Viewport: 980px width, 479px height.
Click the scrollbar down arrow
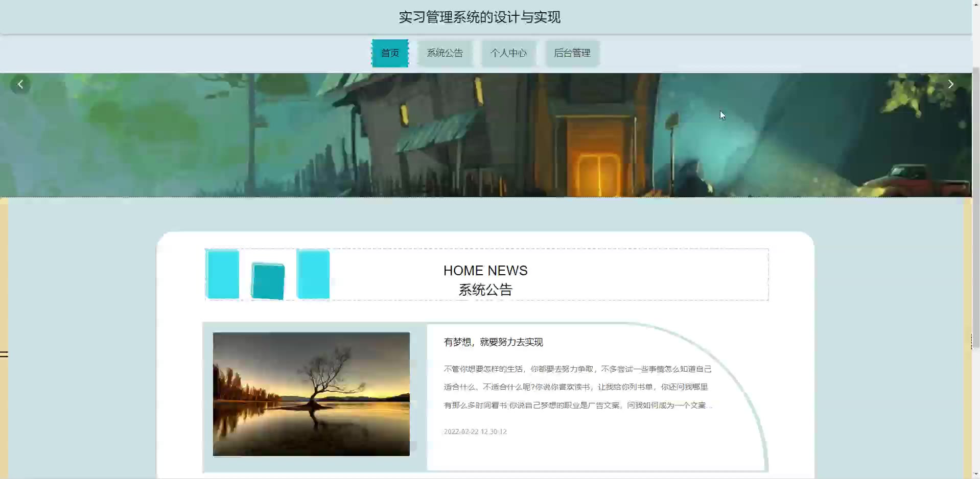976,474
